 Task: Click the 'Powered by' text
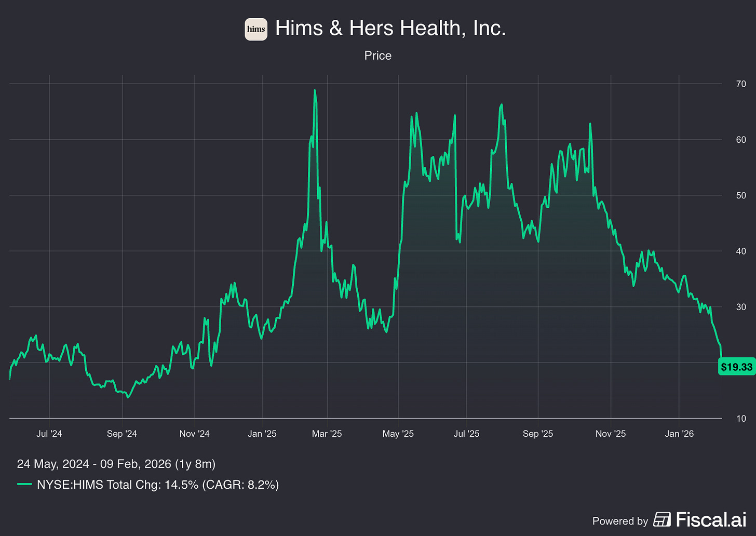[x=620, y=521]
